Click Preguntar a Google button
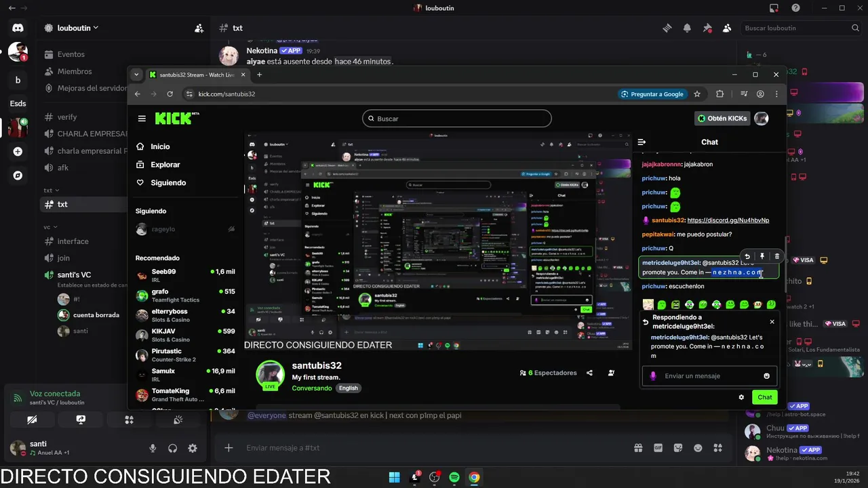Image resolution: width=868 pixels, height=488 pixels. [652, 94]
